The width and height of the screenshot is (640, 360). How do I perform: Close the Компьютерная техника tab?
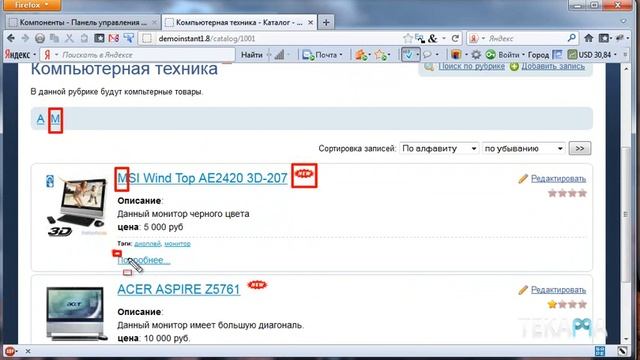[310, 22]
